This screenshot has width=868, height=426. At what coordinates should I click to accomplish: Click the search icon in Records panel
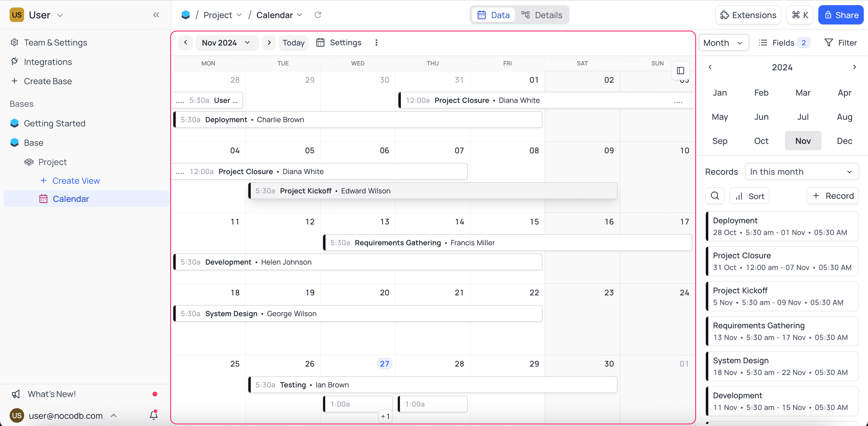[x=715, y=196]
